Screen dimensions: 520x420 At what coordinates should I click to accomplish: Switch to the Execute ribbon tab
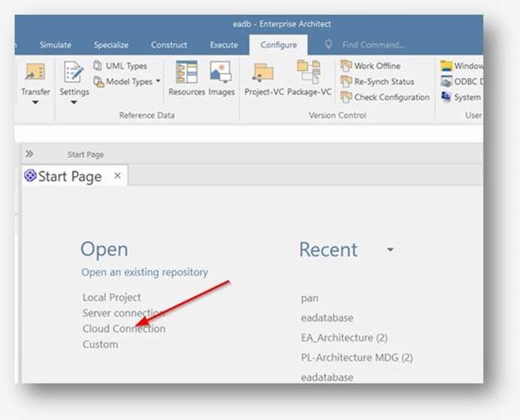coord(223,45)
